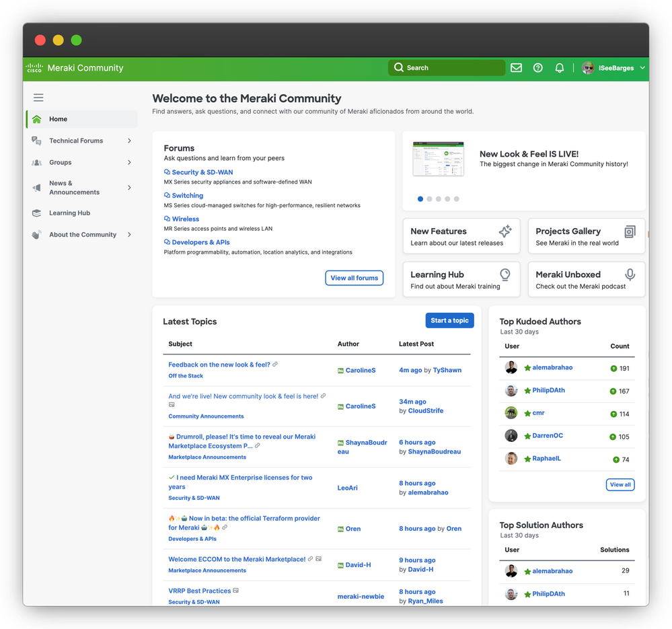672x629 pixels.
Task: Click the search magnifier icon
Action: (x=399, y=68)
